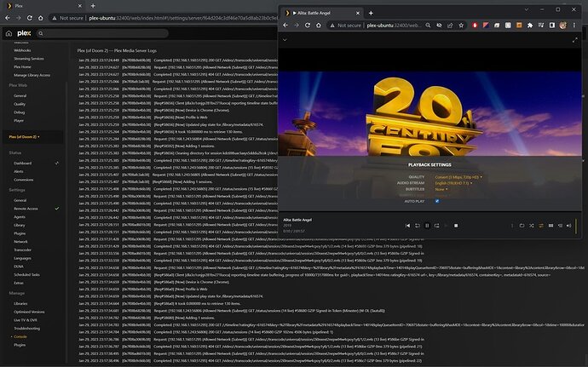Select Player under Plex Web
Screen dimensions: 588x367
[19, 120]
